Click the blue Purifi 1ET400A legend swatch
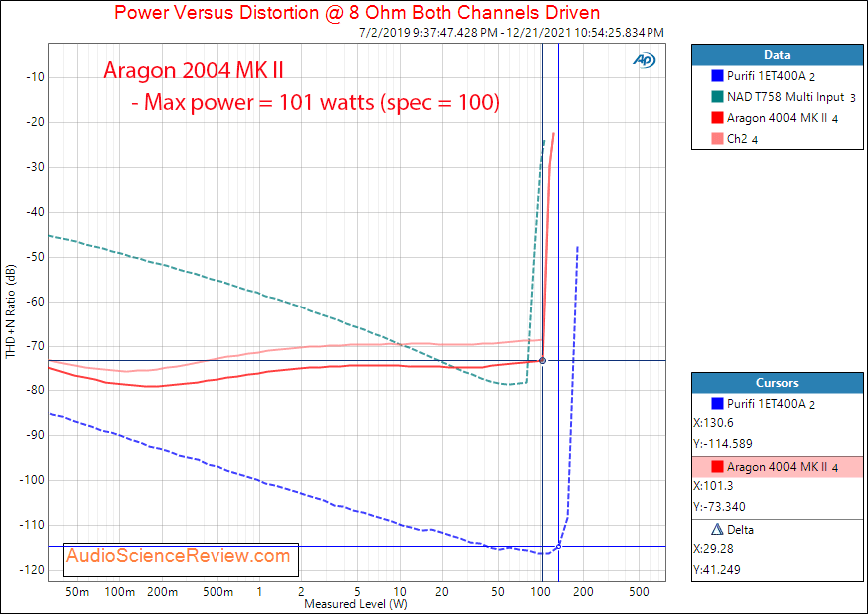The height and width of the screenshot is (614, 868). click(x=717, y=75)
